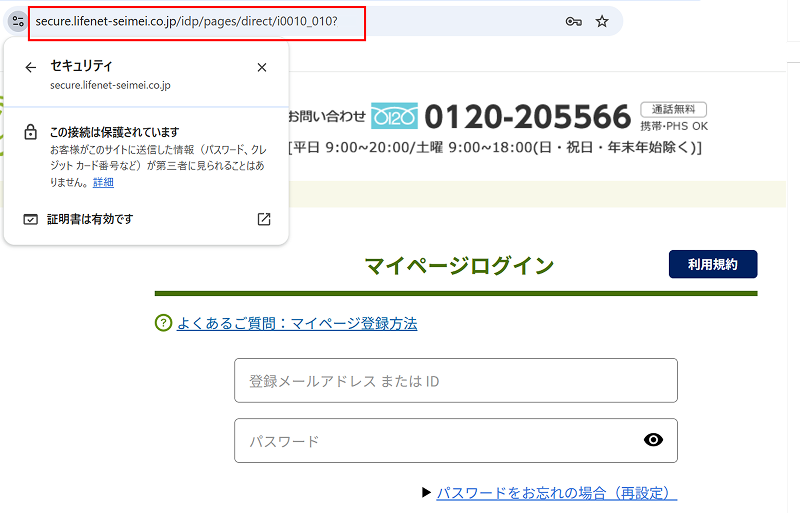Image resolution: width=800 pixels, height=513 pixels.
Task: Click the lock icon beside この接続は保護されています
Action: coord(31,132)
